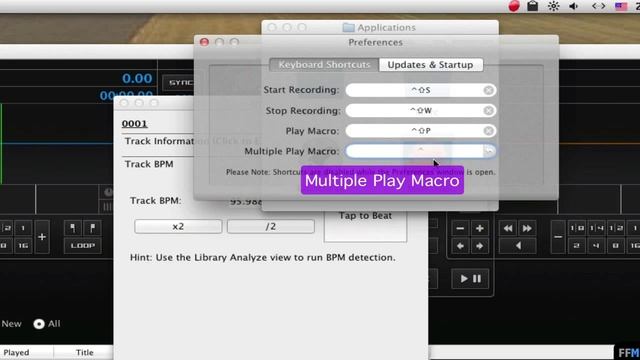Toggle reverse playback on right deck
The width and height of the screenshot is (640, 360).
tap(518, 246)
